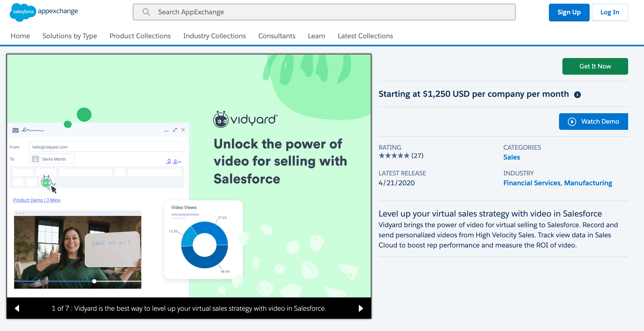Screen dimensions: 644x331
Task: Click the email envelope icon
Action: [x=16, y=130]
